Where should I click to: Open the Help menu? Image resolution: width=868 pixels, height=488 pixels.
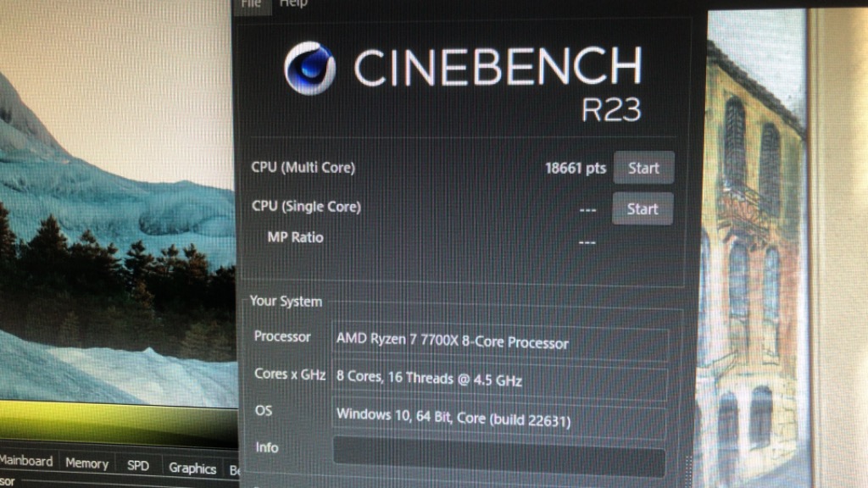[x=293, y=4]
